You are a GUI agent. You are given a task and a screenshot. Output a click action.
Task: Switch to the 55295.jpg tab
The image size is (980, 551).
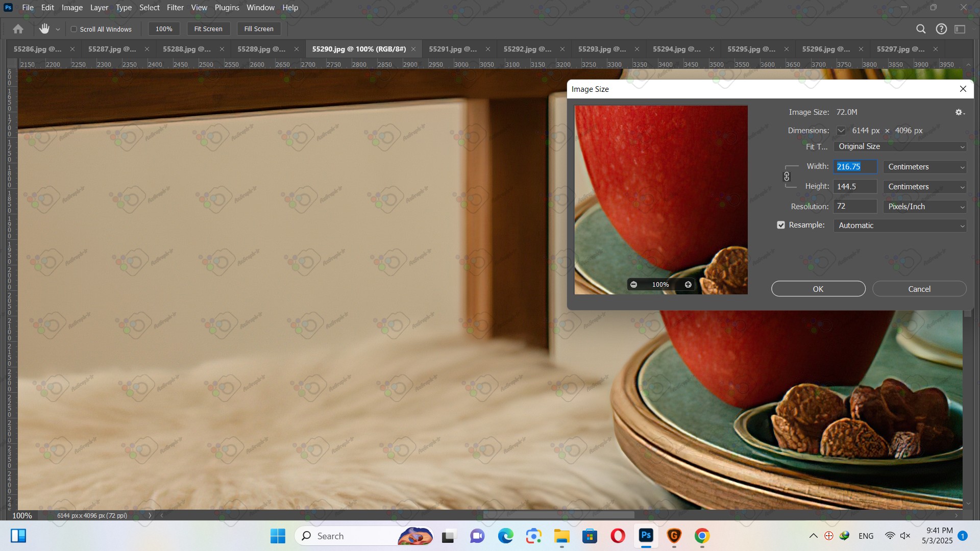[x=751, y=49]
